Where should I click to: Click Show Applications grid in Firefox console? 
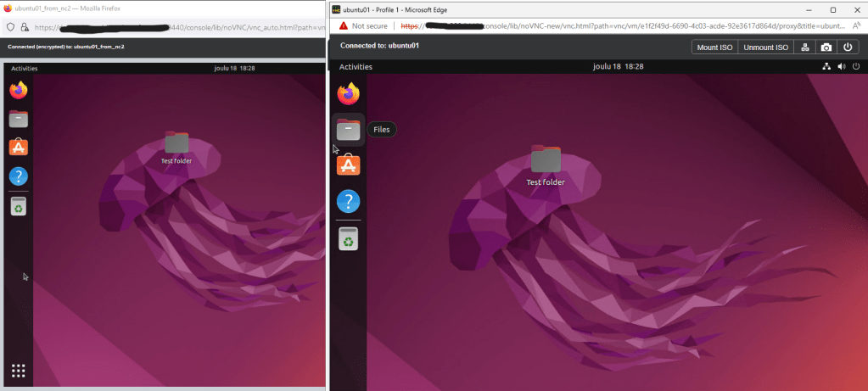[x=19, y=370]
